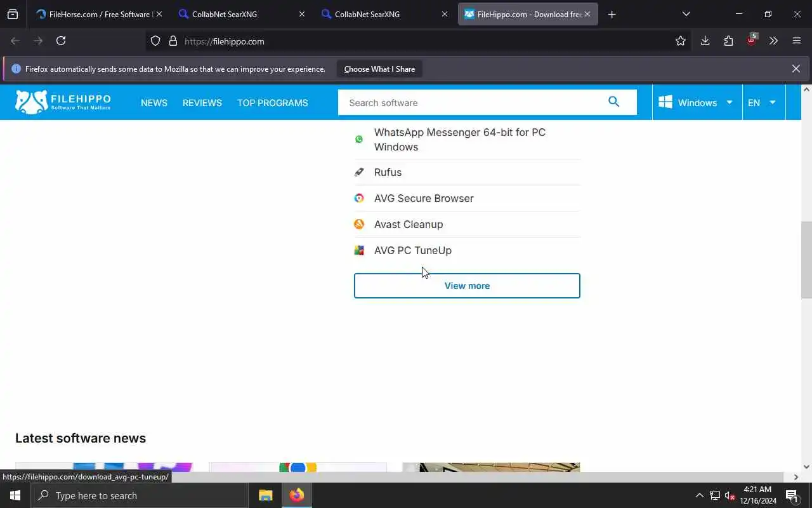Open the Rufus download link
812x508 pixels.
click(388, 172)
